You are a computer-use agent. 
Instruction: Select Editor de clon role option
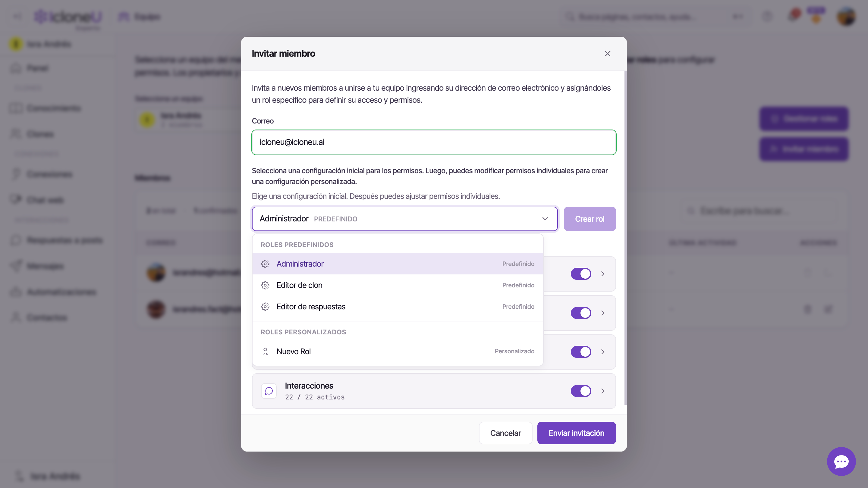(398, 285)
